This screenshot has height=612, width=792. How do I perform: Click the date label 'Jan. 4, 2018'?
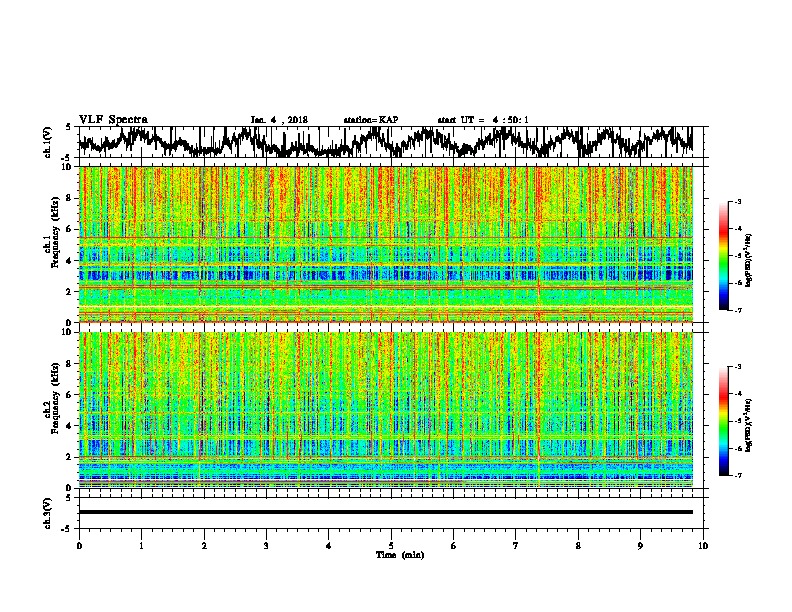279,120
